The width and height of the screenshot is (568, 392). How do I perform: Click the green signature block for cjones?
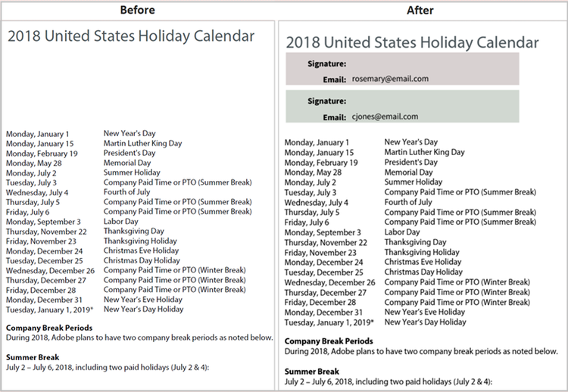pos(470,107)
